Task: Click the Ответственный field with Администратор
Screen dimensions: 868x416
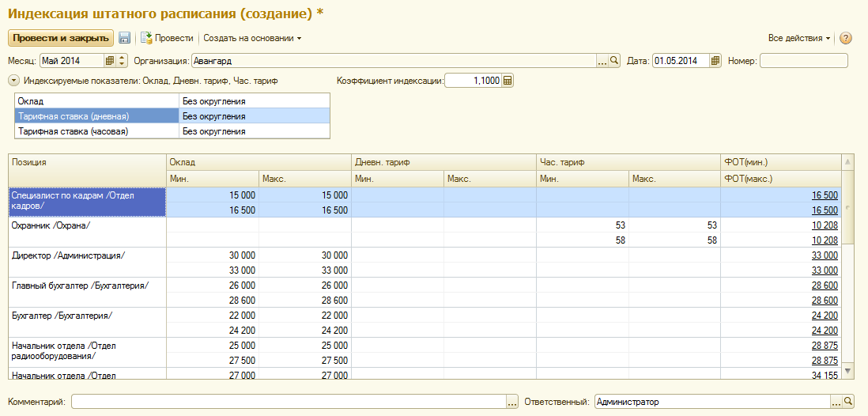Action: (x=712, y=402)
